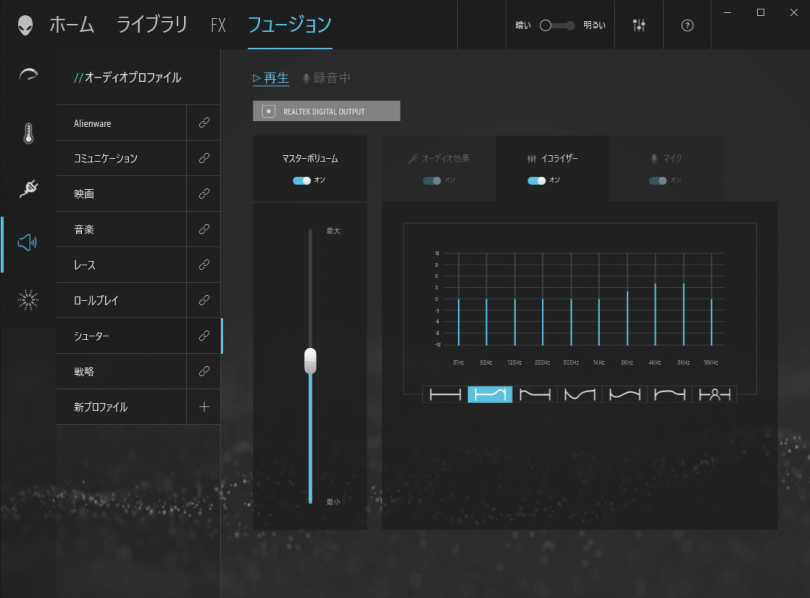
Task: Click link icon for 映画 profile
Action: [x=204, y=193]
